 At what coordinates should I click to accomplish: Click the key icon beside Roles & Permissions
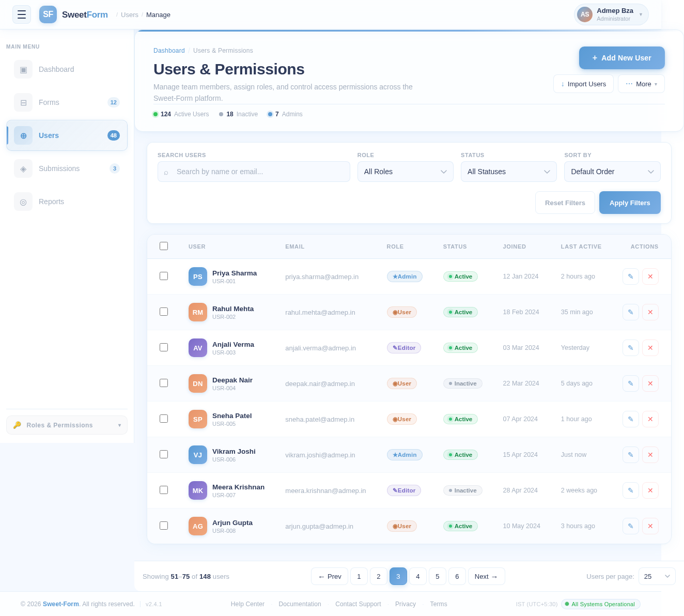click(x=17, y=425)
